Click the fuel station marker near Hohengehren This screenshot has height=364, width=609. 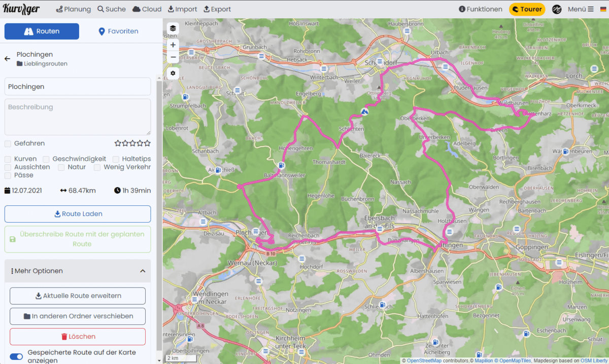pyautogui.click(x=281, y=165)
